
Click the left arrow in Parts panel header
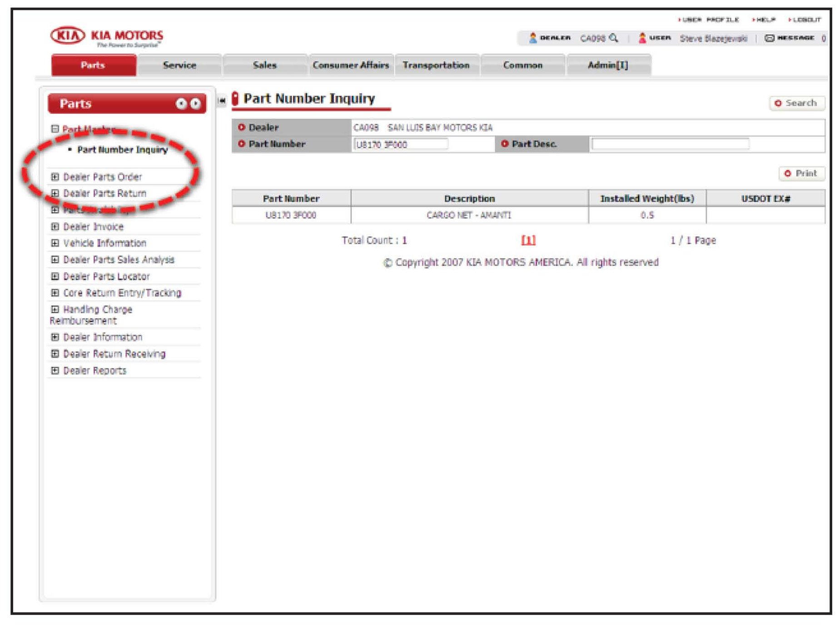(x=181, y=104)
